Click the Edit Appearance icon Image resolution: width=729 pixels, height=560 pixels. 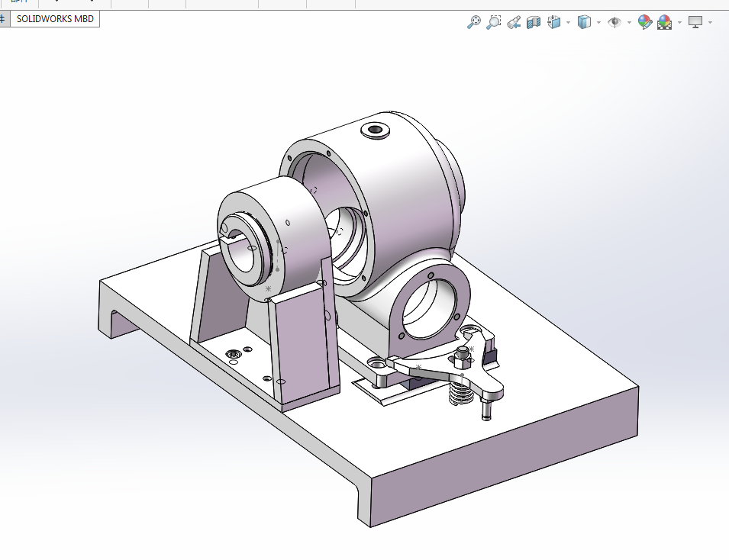(x=645, y=22)
